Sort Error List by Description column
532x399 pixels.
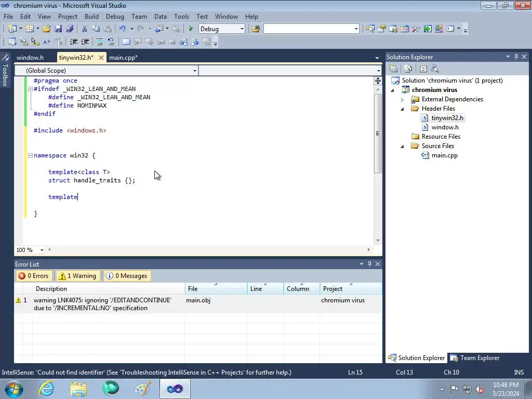(109, 289)
